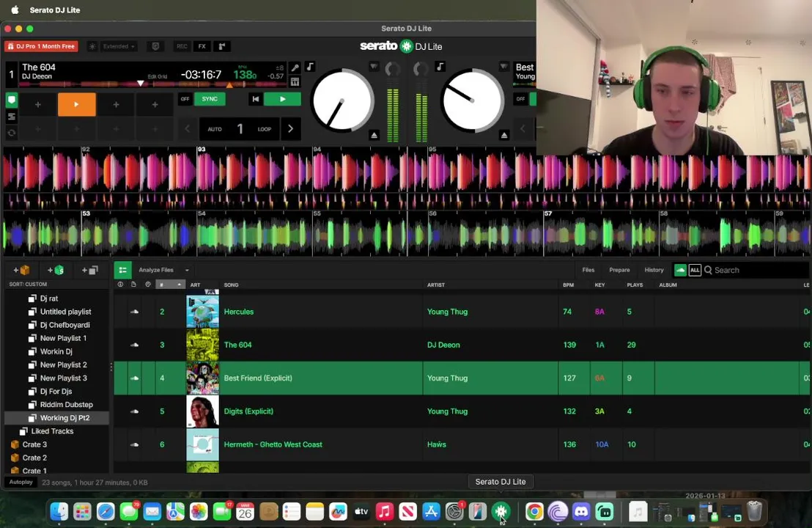The height and width of the screenshot is (528, 812).
Task: Open deck 2 dropdown triangle near track title
Action: point(503,67)
